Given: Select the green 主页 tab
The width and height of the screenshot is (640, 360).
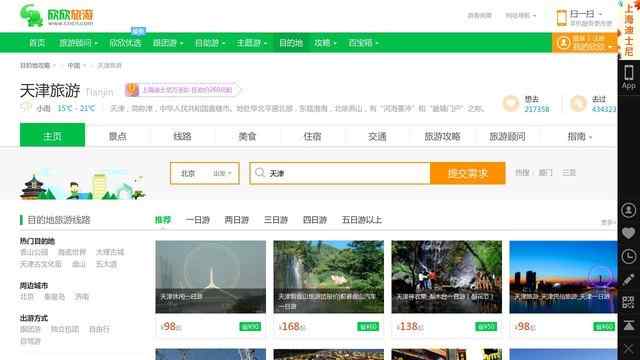Looking at the screenshot, I should (53, 135).
